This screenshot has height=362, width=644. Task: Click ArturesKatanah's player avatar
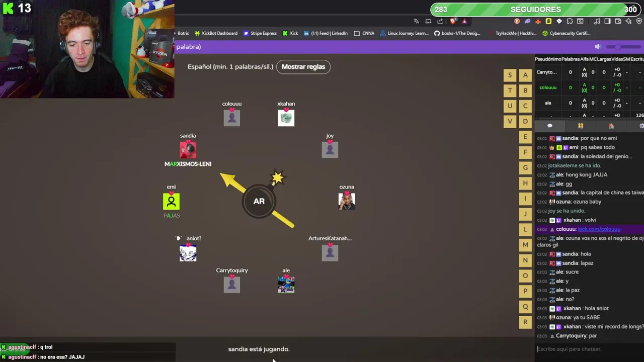tap(330, 253)
